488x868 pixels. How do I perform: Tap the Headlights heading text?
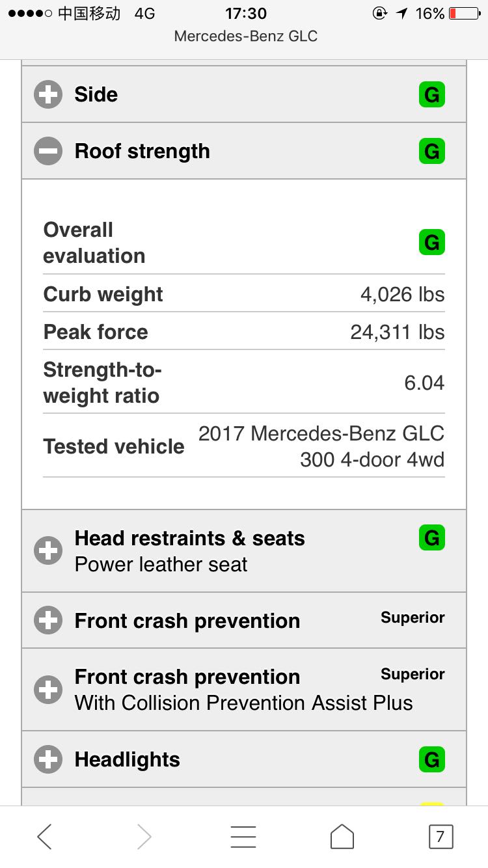tap(128, 759)
